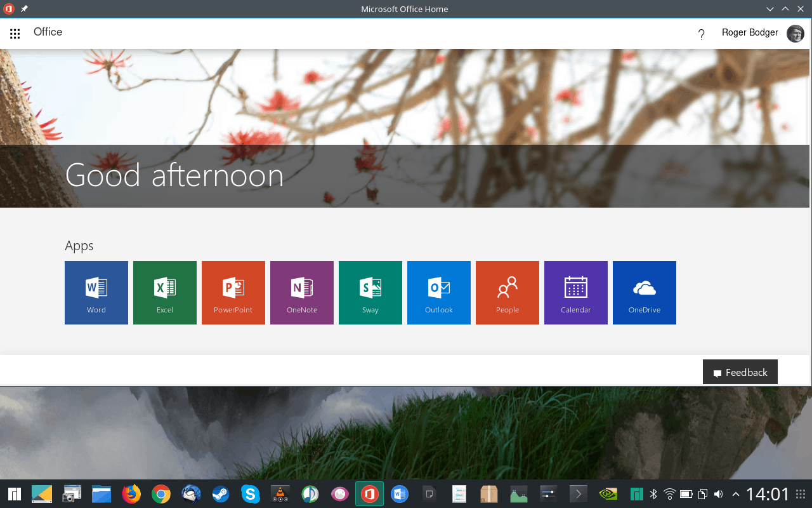
Task: Launch the terminal from the taskbar
Action: pyautogui.click(x=578, y=494)
